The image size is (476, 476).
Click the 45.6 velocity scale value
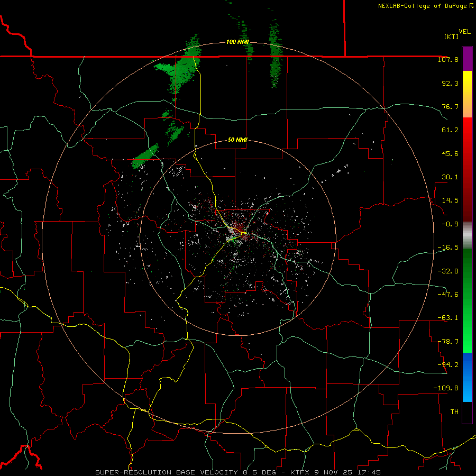coord(450,153)
